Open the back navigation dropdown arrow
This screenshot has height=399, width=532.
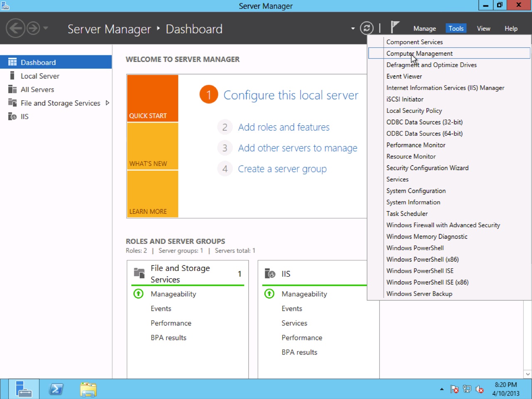click(45, 28)
